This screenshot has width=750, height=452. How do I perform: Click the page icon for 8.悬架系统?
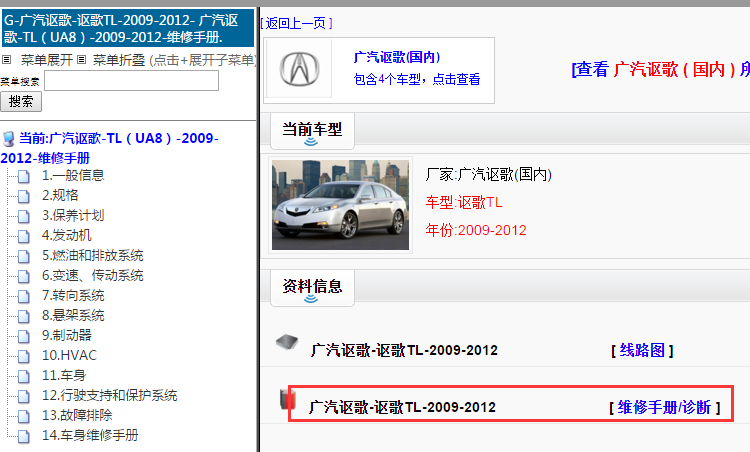tap(23, 317)
